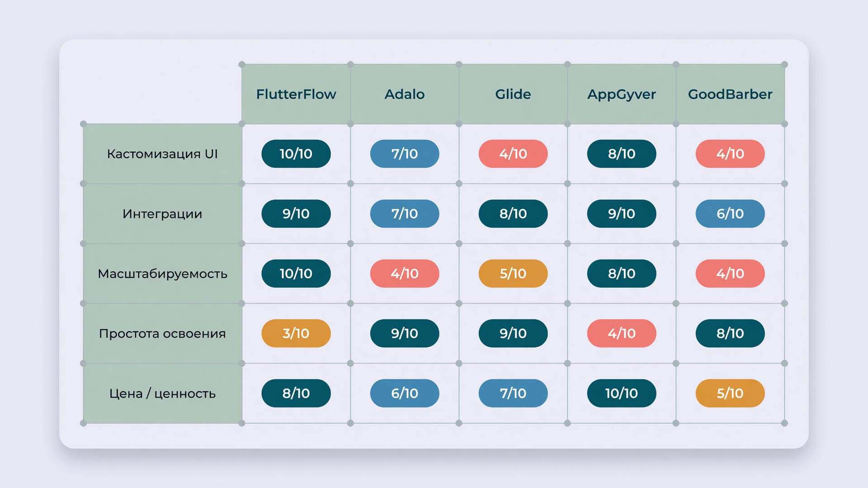868x488 pixels.
Task: Click Adalo's 7/10 score for Интеграции
Action: click(x=405, y=214)
